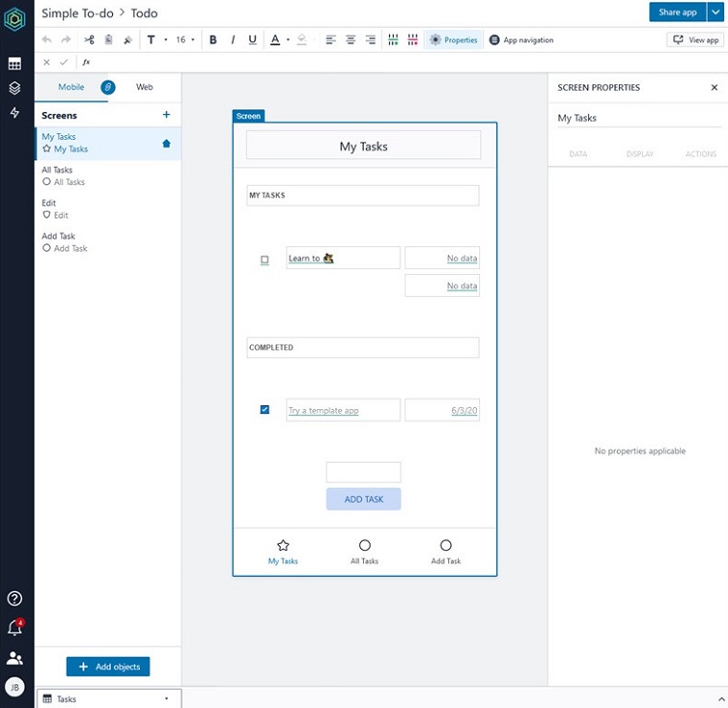Click the ADD TASK button on canvas
This screenshot has height=708, width=728.
click(x=364, y=499)
